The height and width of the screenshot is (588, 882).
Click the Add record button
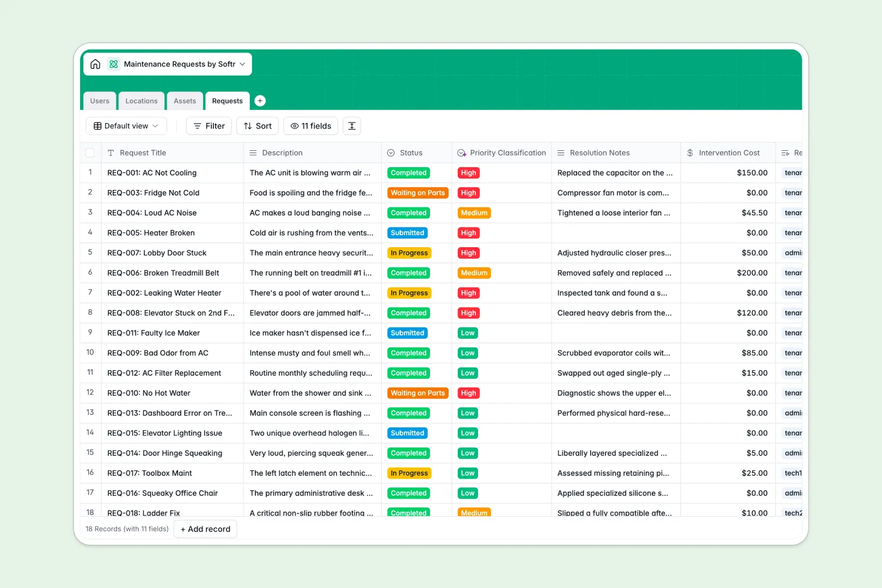tap(205, 529)
